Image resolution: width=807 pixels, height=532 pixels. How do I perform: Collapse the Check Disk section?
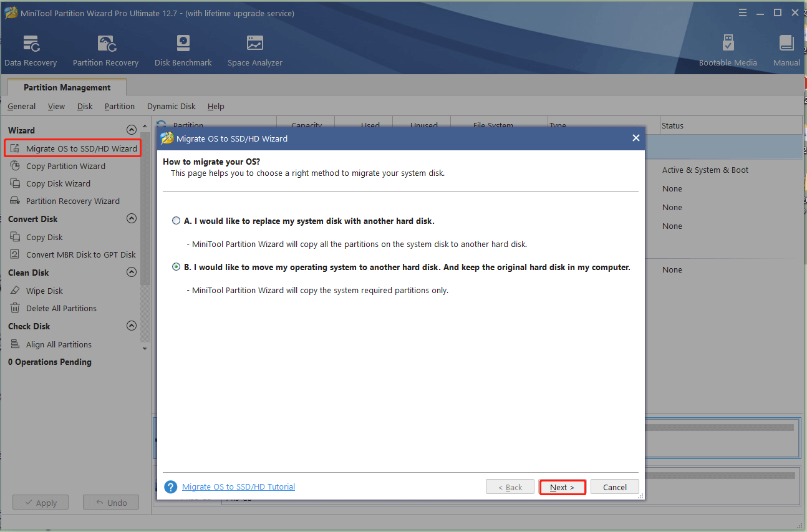(131, 326)
